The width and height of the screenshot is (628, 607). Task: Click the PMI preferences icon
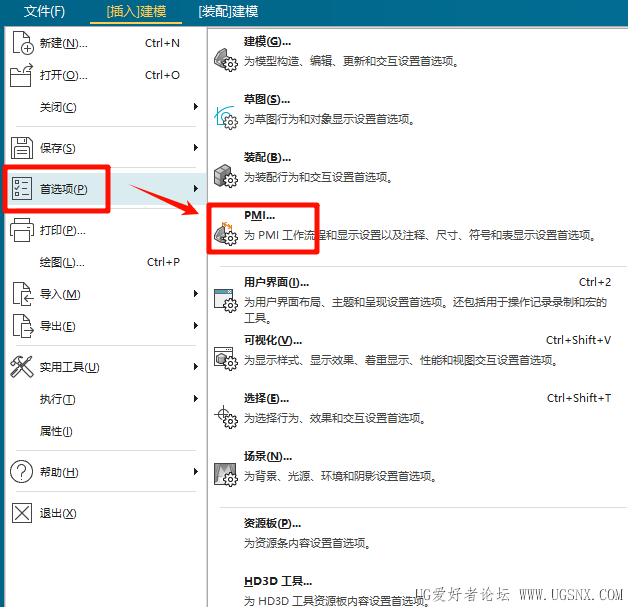point(225,233)
